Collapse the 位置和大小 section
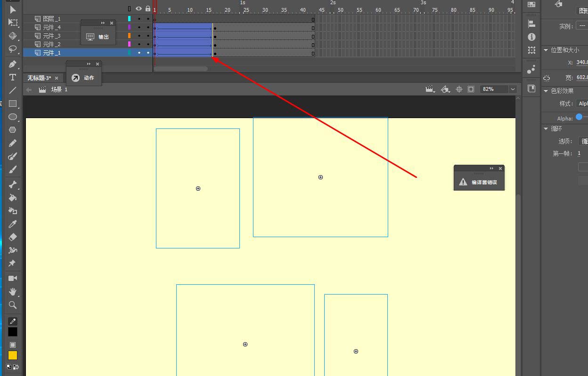 click(546, 50)
